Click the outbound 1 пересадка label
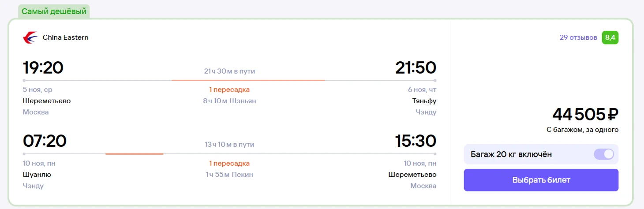The image size is (644, 209). (229, 90)
